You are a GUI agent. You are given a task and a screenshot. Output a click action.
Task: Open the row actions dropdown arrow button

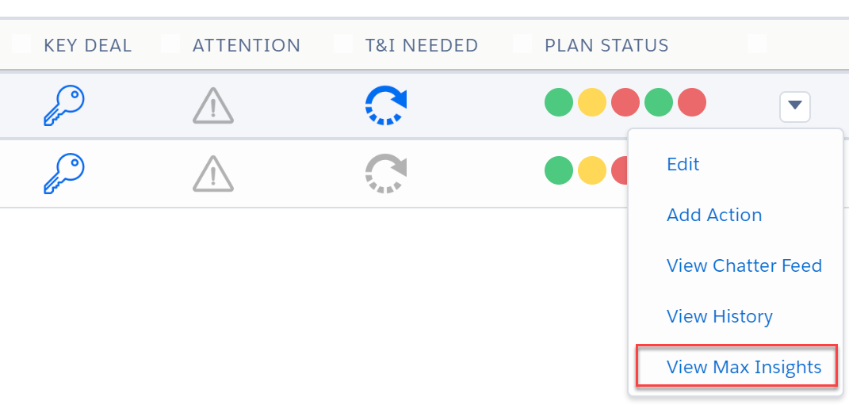795,106
